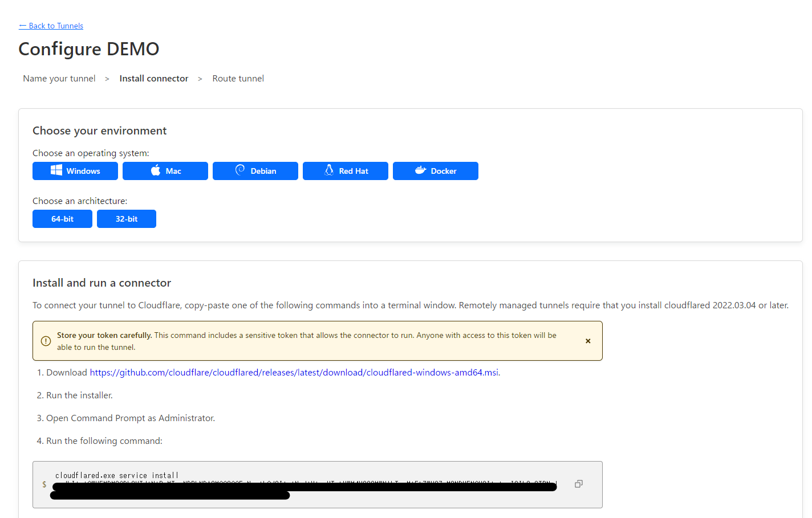
Task: Select 64-bit architecture
Action: (x=62, y=219)
